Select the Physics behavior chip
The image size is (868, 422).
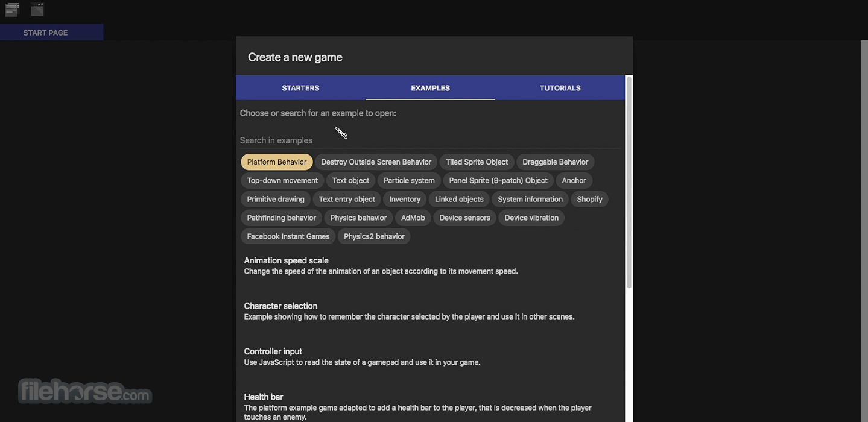click(358, 218)
